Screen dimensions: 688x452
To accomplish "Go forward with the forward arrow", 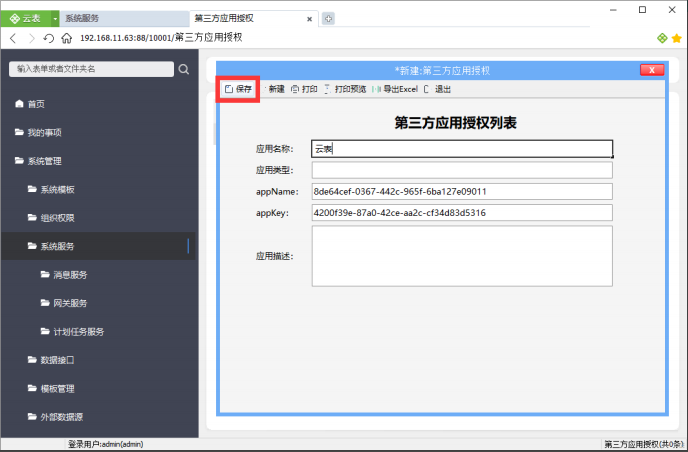I will (31, 39).
